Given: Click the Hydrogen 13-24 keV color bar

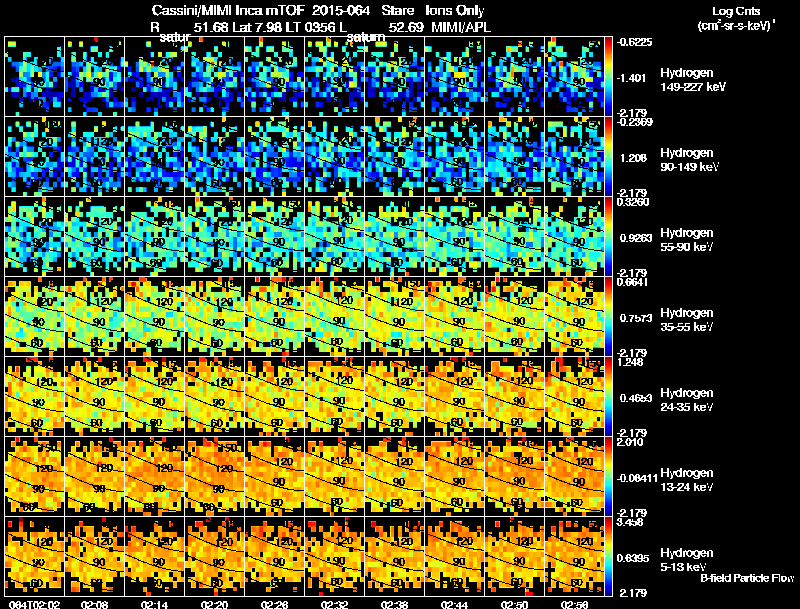Looking at the screenshot, I should click(x=609, y=476).
